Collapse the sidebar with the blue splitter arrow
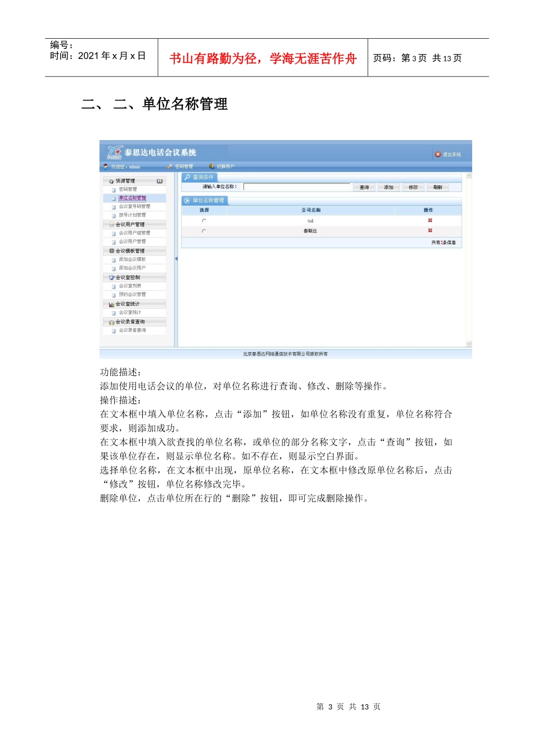The width and height of the screenshot is (534, 756). tap(176, 259)
